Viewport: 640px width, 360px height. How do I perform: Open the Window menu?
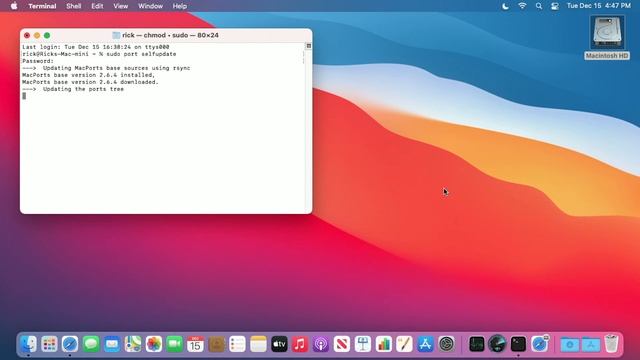(x=150, y=6)
